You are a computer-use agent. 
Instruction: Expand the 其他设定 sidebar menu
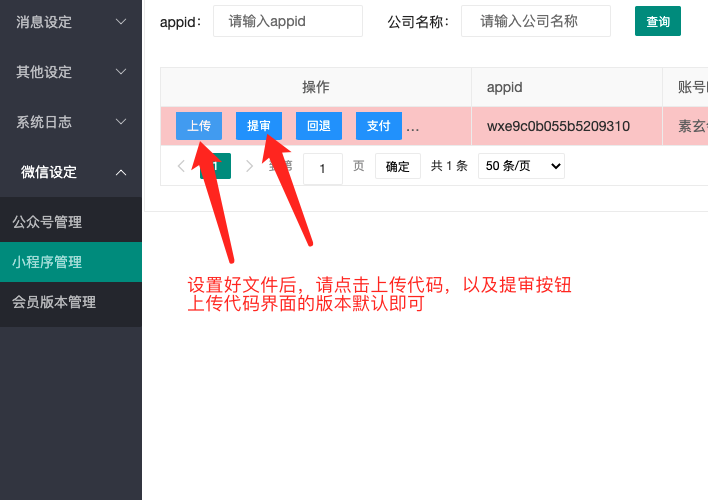coord(70,72)
